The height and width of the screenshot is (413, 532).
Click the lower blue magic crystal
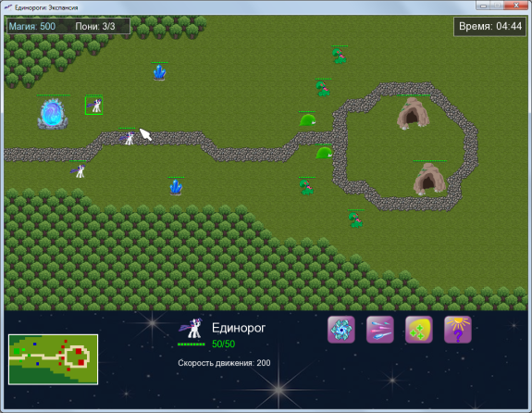point(176,187)
